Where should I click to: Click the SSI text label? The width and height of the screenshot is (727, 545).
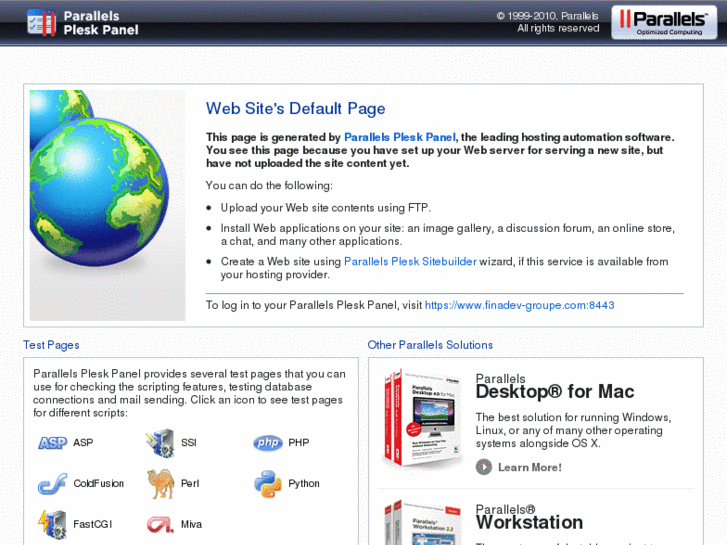[x=189, y=443]
